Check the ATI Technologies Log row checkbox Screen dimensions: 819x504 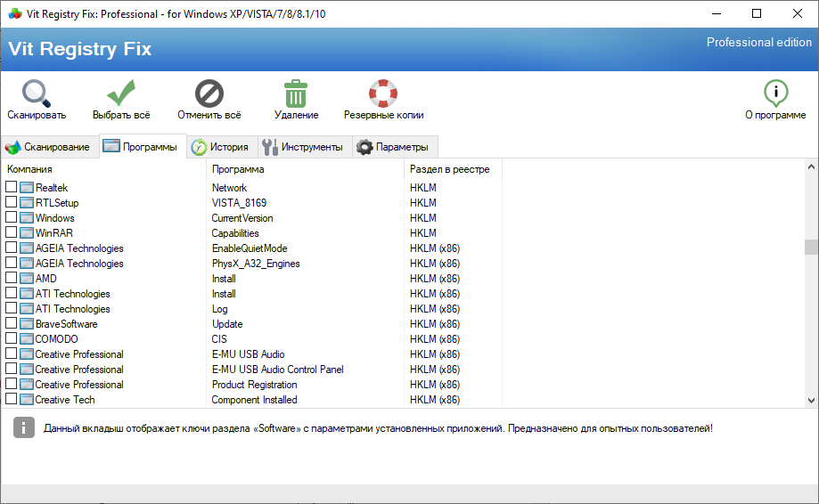(11, 307)
